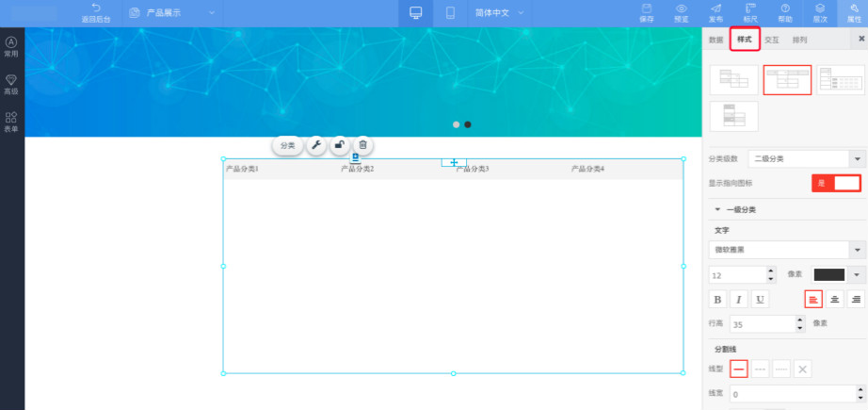This screenshot has width=868, height=410.
Task: Switch to mobile device view
Action: tap(450, 13)
